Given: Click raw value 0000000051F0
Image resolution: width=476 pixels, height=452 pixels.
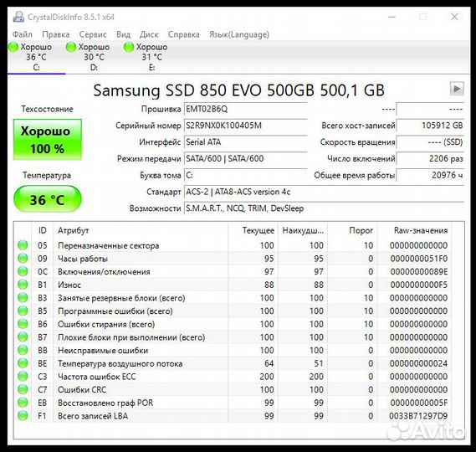Looking at the screenshot, I should pos(419,259).
